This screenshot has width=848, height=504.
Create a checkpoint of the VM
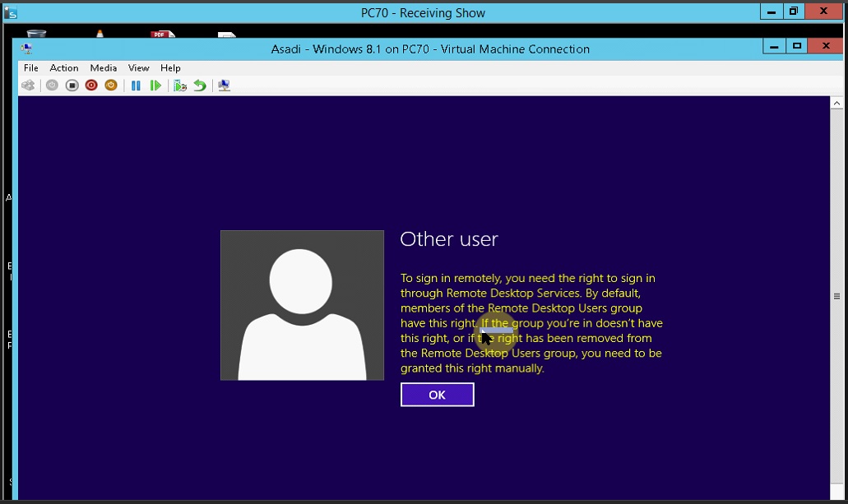pos(179,85)
